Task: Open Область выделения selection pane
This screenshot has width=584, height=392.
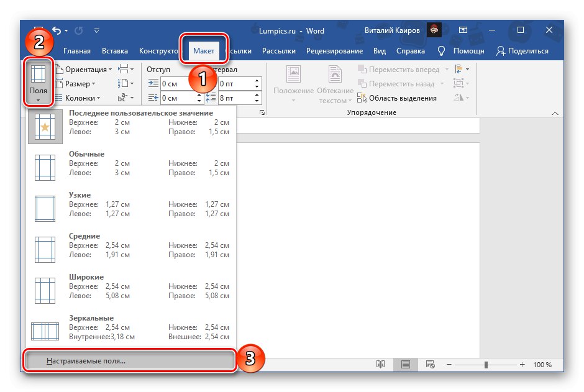Action: [x=397, y=98]
